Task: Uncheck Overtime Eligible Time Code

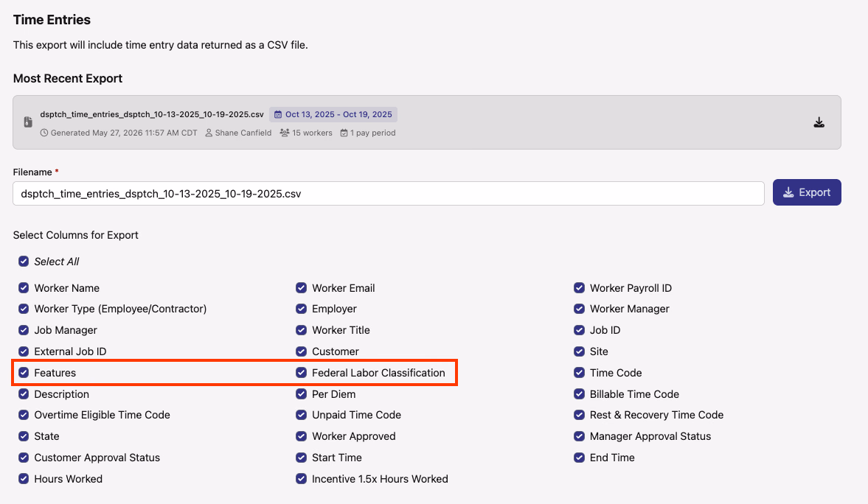Action: tap(24, 415)
